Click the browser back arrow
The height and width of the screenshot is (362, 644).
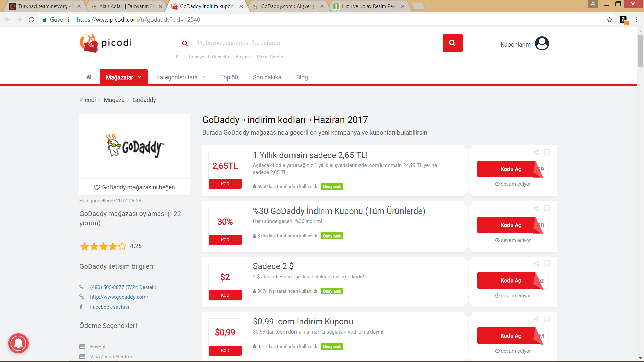[8, 20]
